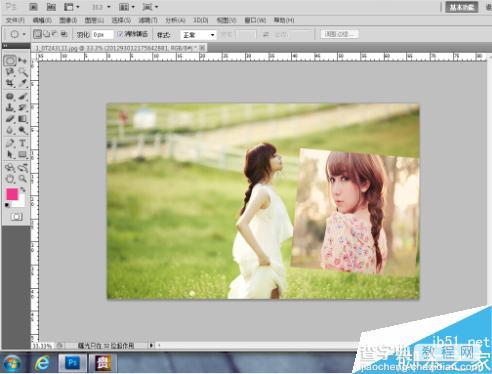Toggle the anti-alias checkbox in options bar
492x374 pixels.
pyautogui.click(x=120, y=34)
